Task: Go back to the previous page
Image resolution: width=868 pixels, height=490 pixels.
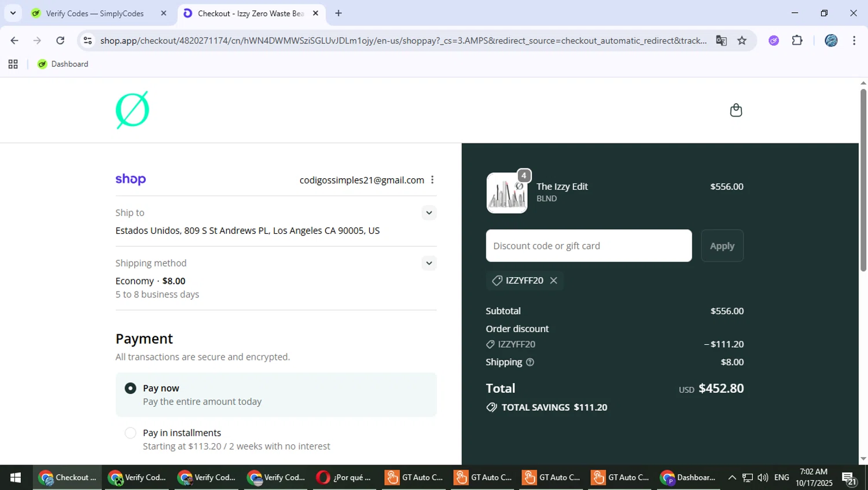Action: point(14,40)
